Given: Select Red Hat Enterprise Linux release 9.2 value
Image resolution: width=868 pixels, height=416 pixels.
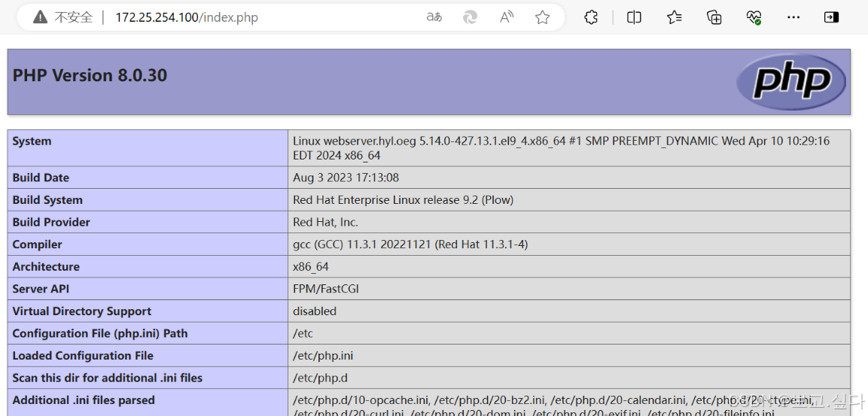Looking at the screenshot, I should pyautogui.click(x=403, y=199).
